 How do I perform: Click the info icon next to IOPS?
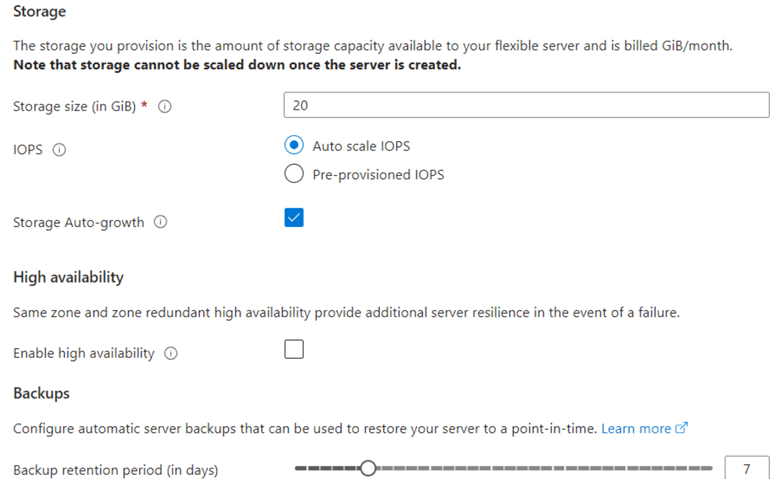coord(59,150)
